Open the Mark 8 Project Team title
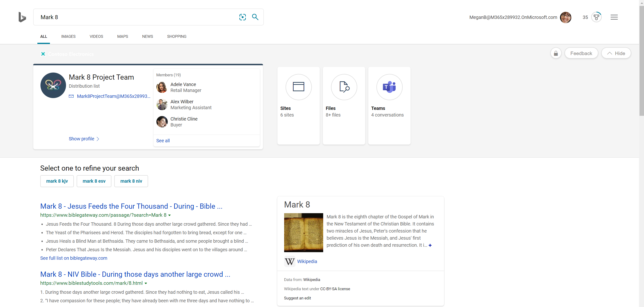This screenshot has width=644, height=307. click(101, 77)
